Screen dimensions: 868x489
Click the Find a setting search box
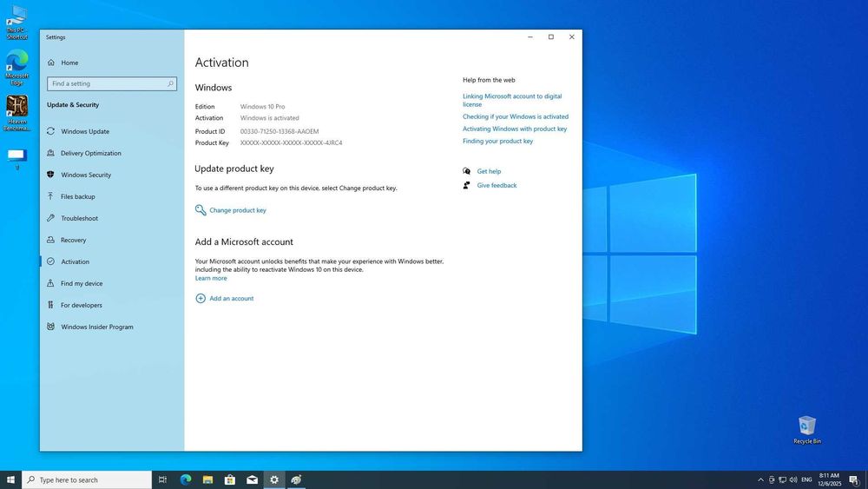tap(112, 83)
